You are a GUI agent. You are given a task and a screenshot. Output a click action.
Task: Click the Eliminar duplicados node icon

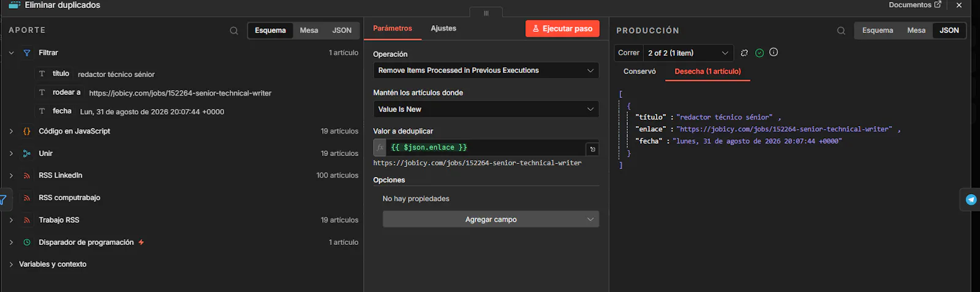(x=14, y=5)
